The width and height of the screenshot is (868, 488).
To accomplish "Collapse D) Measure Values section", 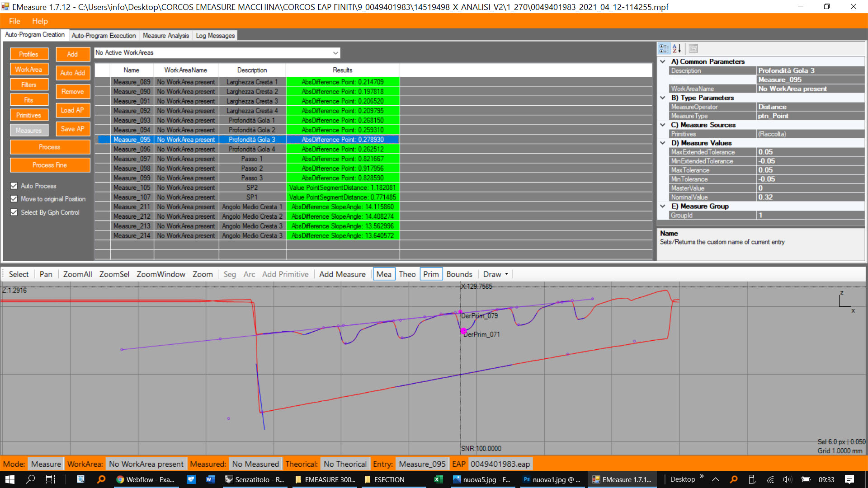I will tap(663, 143).
